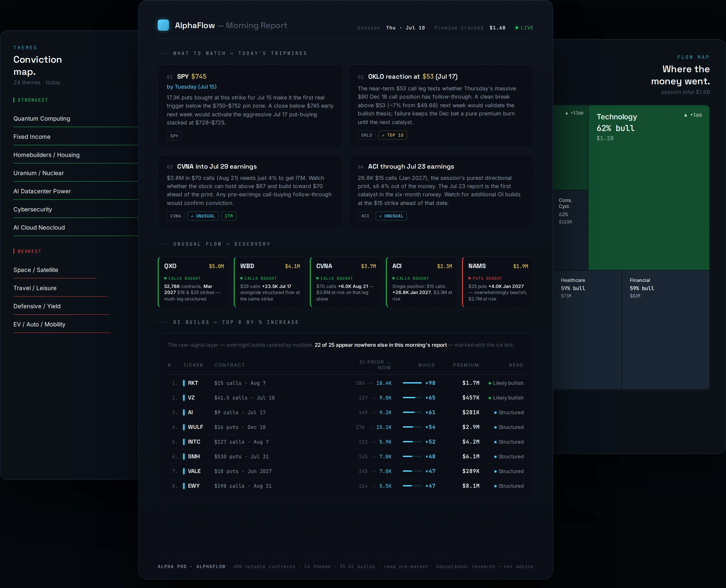This screenshot has height=588, width=726.
Task: Click the +1pp arrow on Technology tile
Action: pos(693,115)
